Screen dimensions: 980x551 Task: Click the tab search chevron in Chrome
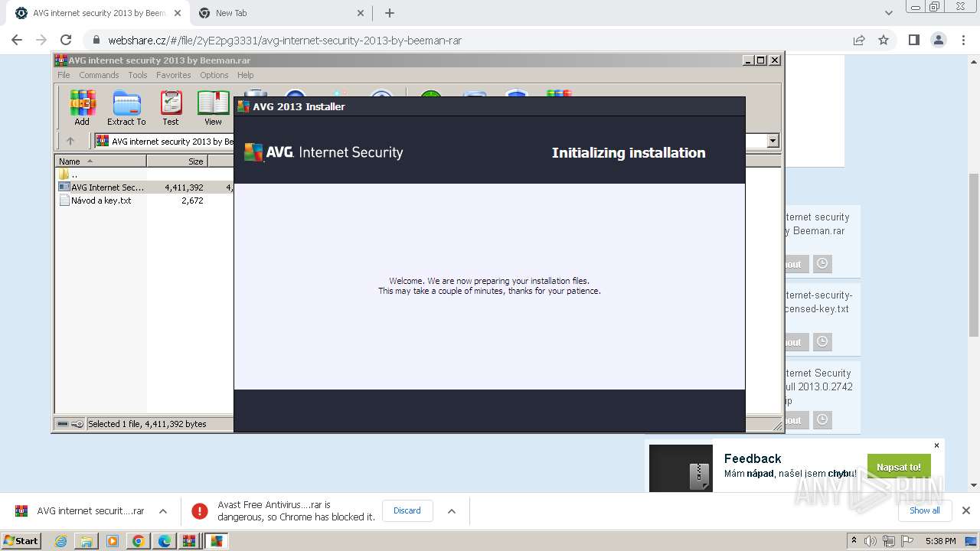click(888, 13)
